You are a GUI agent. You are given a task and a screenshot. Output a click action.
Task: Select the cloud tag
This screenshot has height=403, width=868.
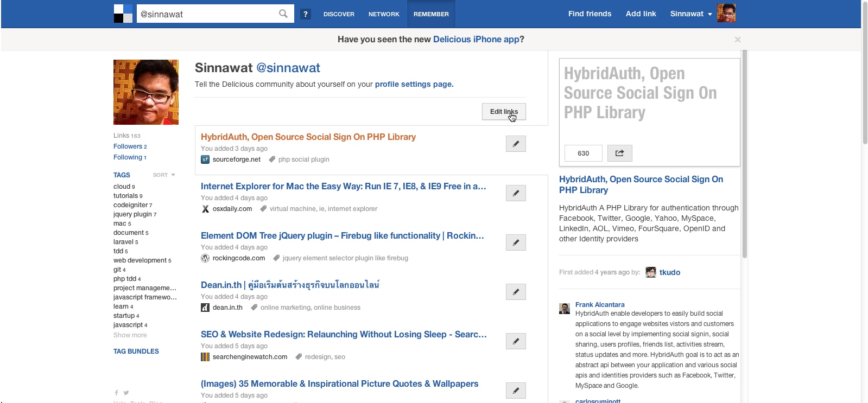tap(124, 187)
